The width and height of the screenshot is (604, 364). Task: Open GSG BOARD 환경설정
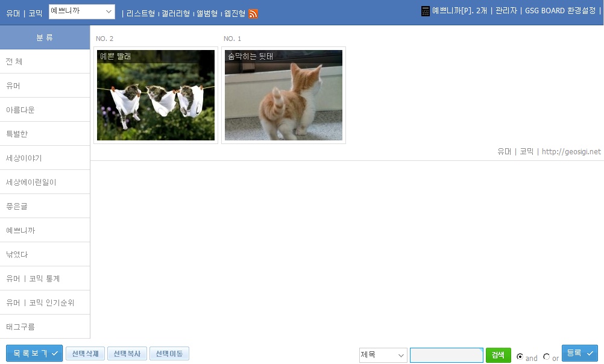point(561,11)
